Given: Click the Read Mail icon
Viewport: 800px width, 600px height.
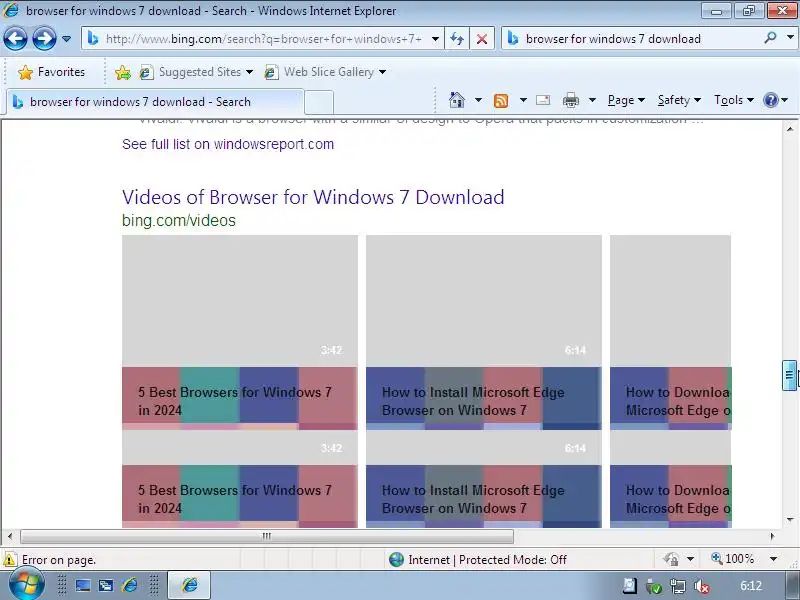Looking at the screenshot, I should [543, 100].
